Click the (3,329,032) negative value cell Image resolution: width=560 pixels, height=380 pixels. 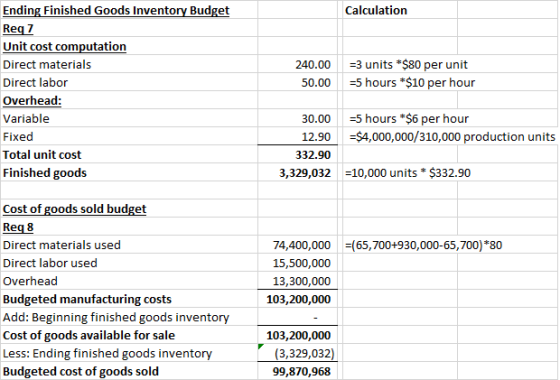(x=298, y=353)
